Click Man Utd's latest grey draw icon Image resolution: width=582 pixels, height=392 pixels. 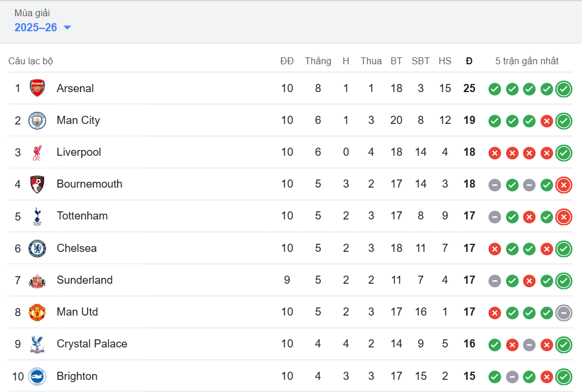(563, 313)
